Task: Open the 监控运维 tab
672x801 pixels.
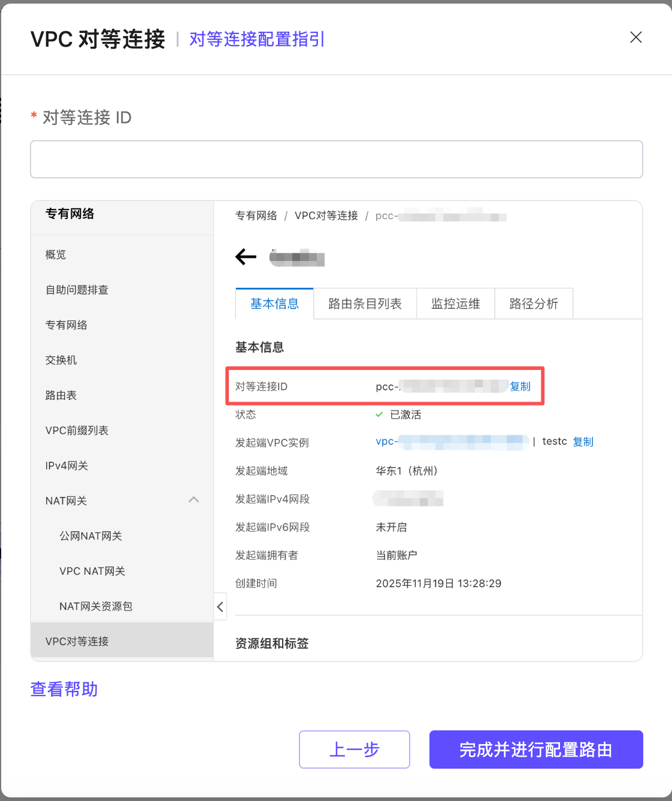Action: [x=455, y=304]
